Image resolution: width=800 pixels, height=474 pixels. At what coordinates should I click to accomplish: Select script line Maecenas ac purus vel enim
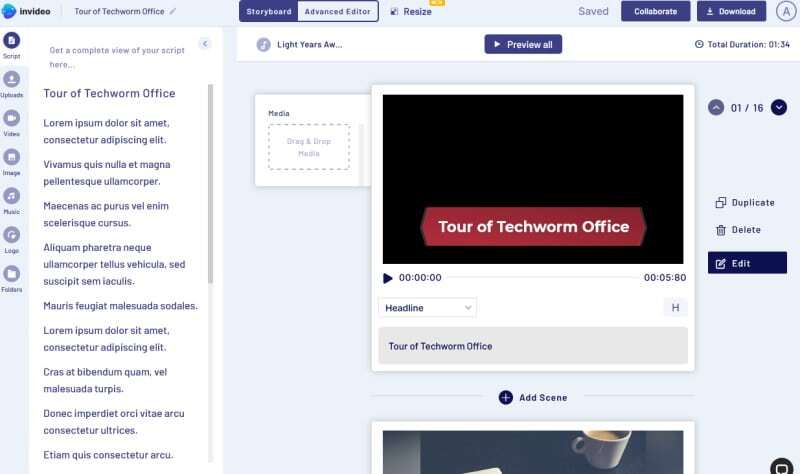pos(106,214)
